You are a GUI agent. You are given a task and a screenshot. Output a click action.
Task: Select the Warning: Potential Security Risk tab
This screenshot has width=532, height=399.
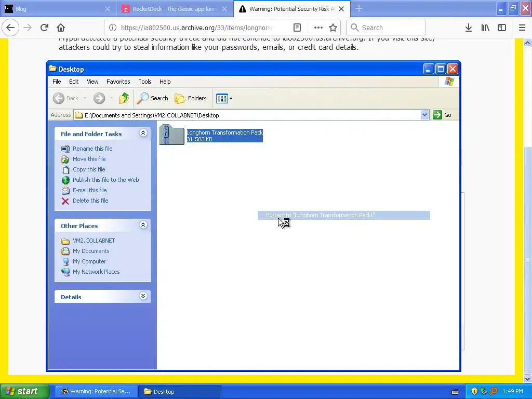[x=292, y=9]
